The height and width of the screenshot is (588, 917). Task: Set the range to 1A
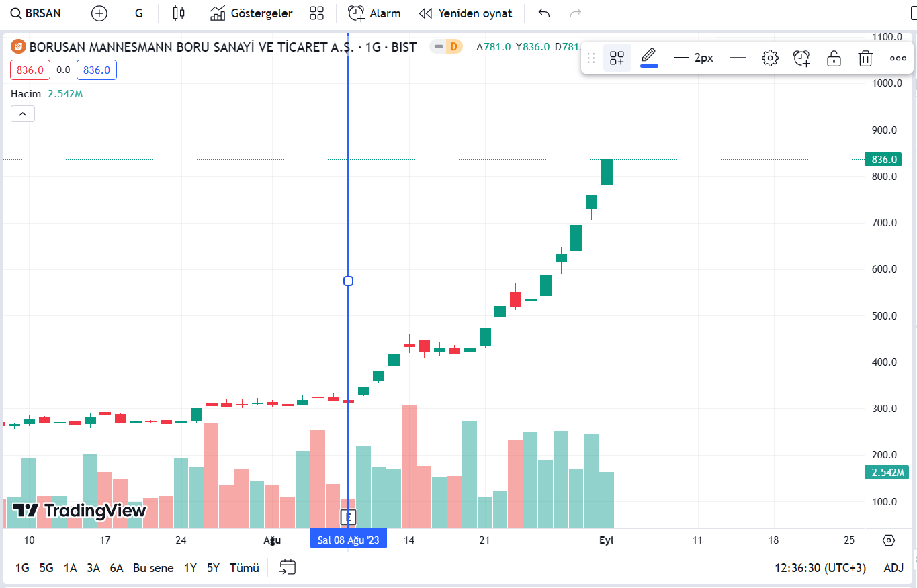[70, 568]
